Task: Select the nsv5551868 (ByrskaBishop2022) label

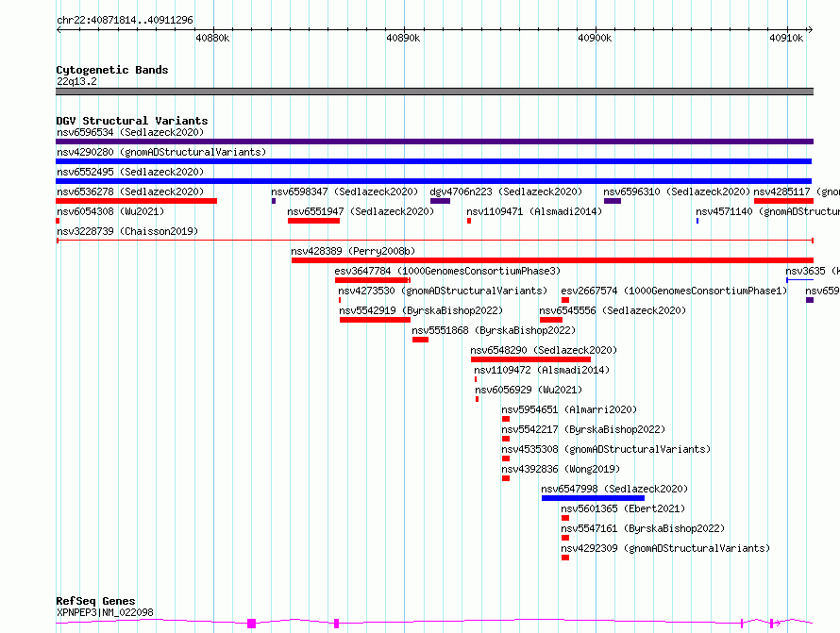Action: pyautogui.click(x=494, y=330)
